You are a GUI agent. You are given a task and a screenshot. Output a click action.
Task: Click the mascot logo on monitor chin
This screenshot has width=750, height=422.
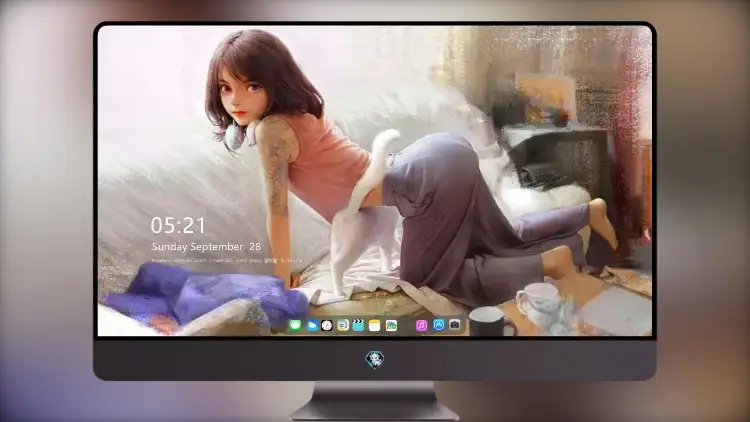(375, 359)
